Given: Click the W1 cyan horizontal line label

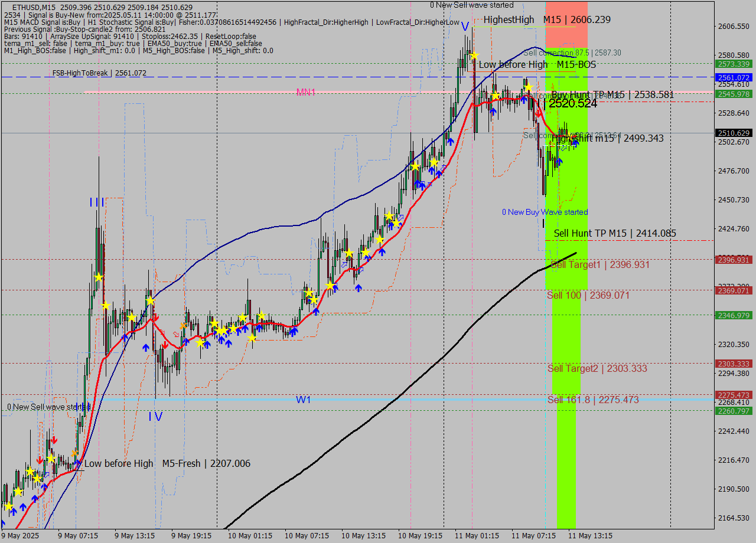Looking at the screenshot, I should [x=302, y=400].
